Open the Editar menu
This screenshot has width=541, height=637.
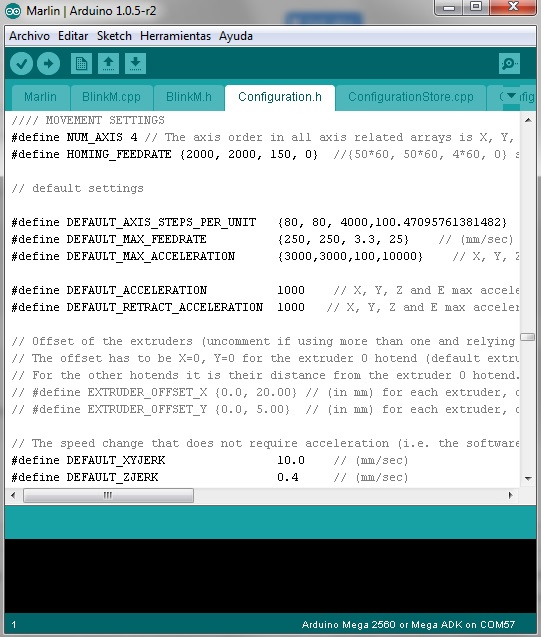[x=73, y=36]
